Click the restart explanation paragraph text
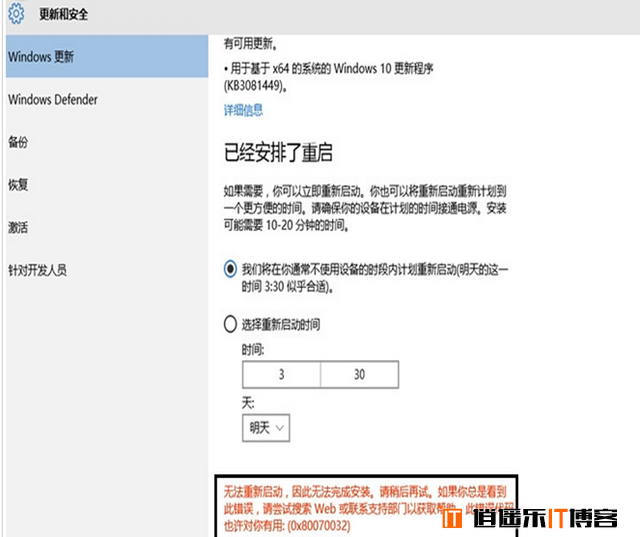640x537 pixels. [365, 208]
